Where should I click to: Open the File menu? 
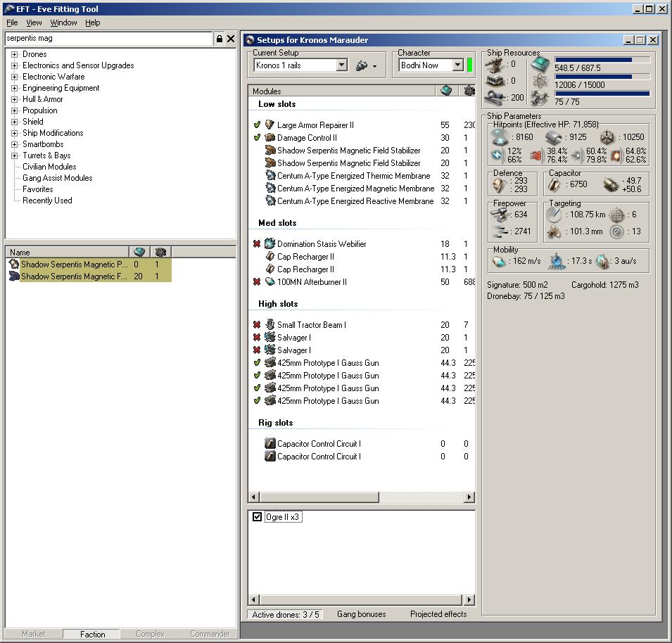(x=12, y=23)
